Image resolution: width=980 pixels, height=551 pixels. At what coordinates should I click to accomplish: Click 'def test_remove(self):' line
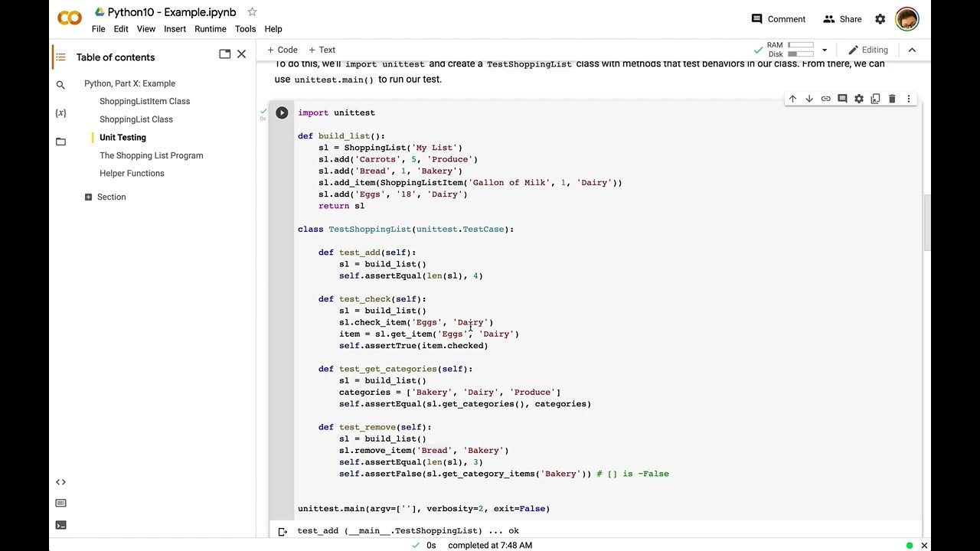(x=375, y=427)
